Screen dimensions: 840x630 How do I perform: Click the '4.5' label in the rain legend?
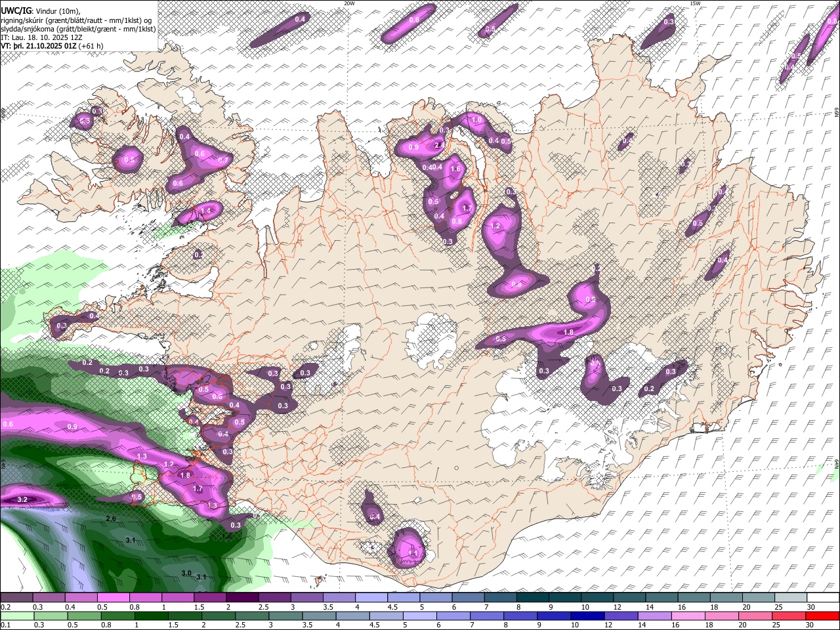pos(374,624)
